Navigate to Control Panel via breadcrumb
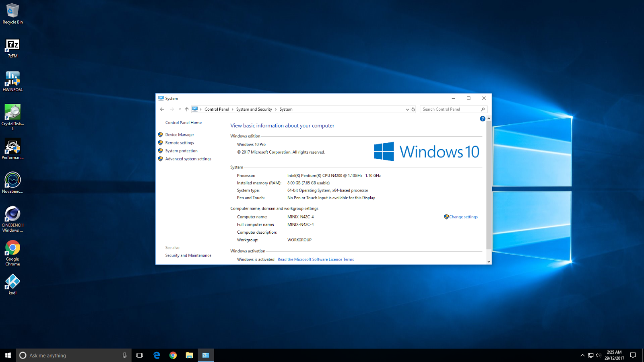Viewport: 644px width, 362px height. 216,109
